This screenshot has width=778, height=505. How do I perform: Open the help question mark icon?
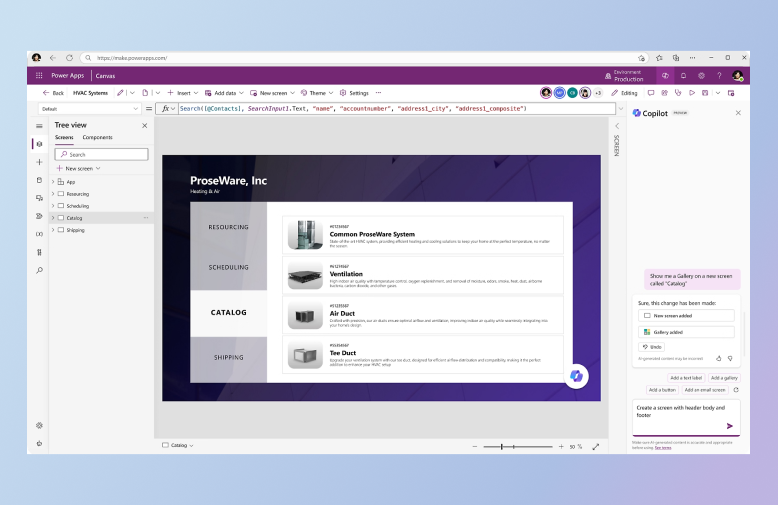click(x=719, y=75)
